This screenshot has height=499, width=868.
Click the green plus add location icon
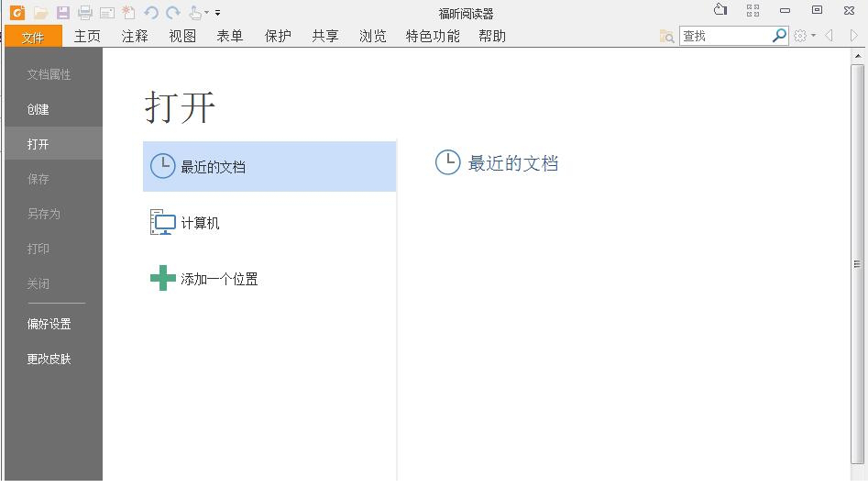tap(163, 278)
